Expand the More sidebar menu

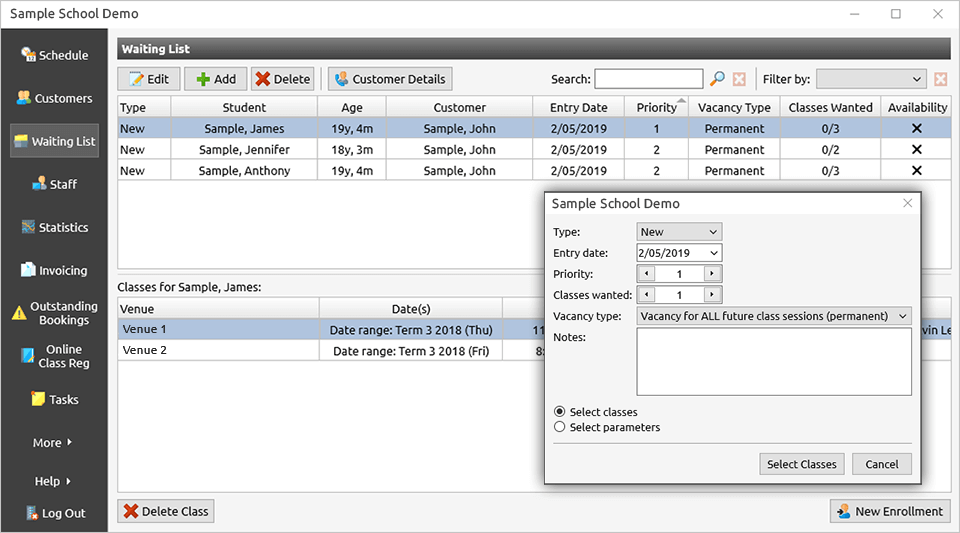pyautogui.click(x=55, y=442)
